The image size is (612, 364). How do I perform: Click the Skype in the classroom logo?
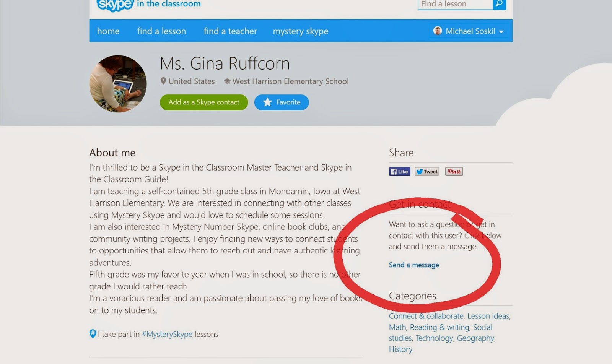click(x=149, y=5)
